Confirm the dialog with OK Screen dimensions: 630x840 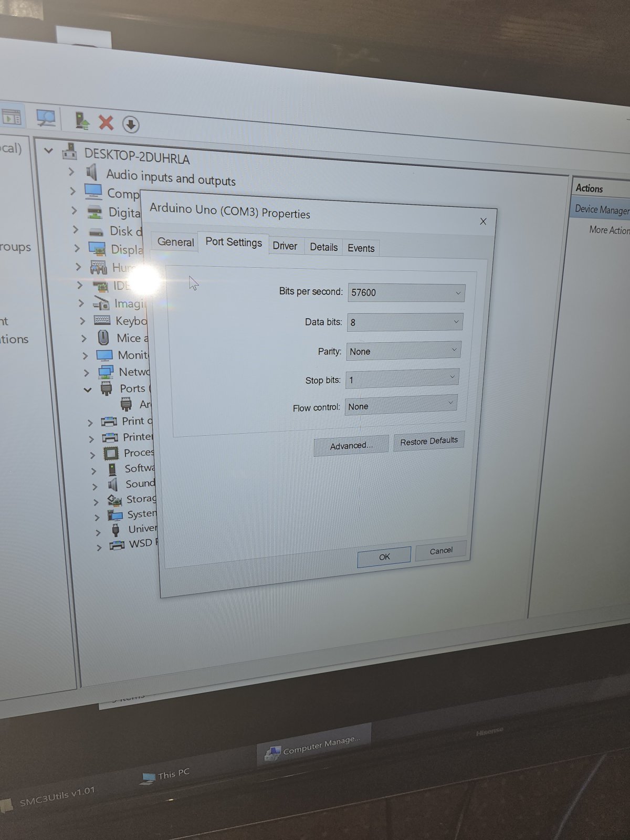coord(384,556)
